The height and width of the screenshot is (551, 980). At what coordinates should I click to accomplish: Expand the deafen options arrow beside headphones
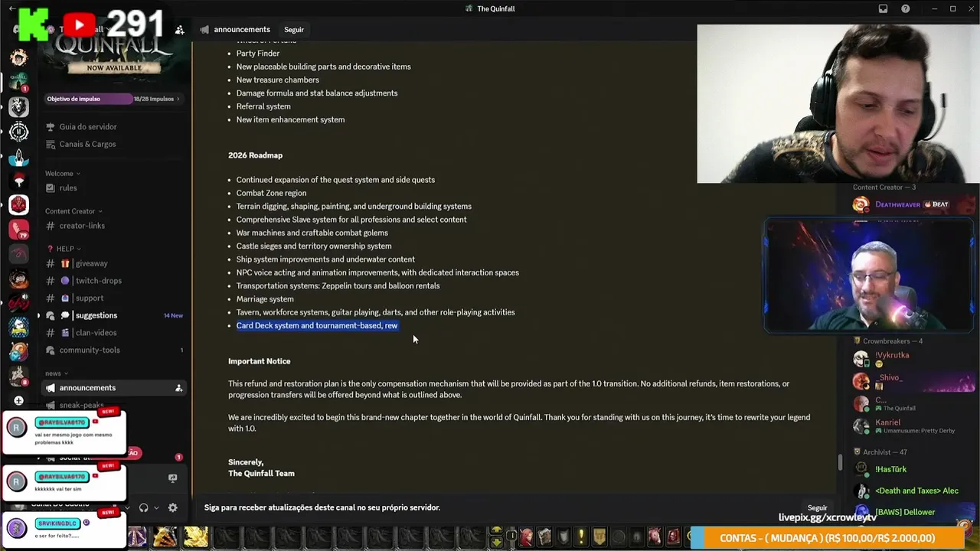pos(156,507)
